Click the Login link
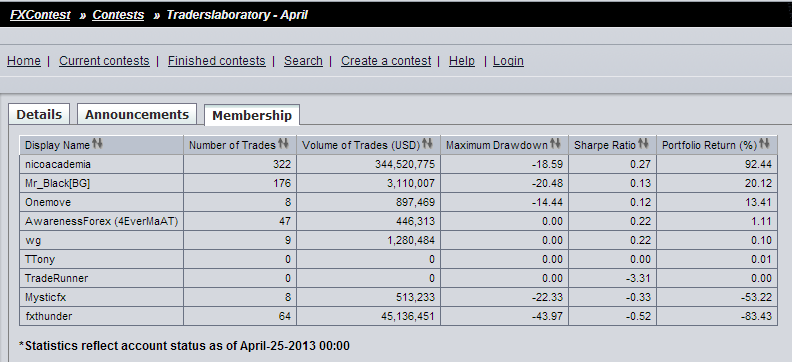 [x=508, y=61]
